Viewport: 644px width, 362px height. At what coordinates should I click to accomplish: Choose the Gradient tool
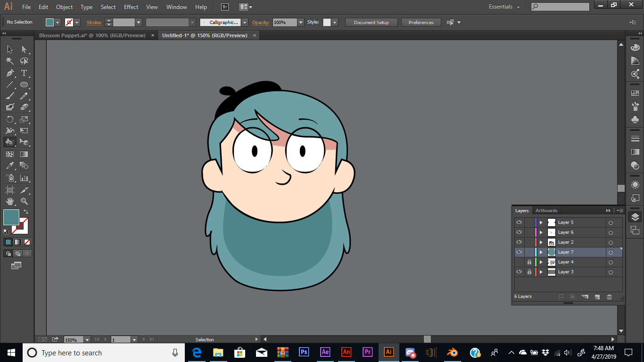(24, 154)
